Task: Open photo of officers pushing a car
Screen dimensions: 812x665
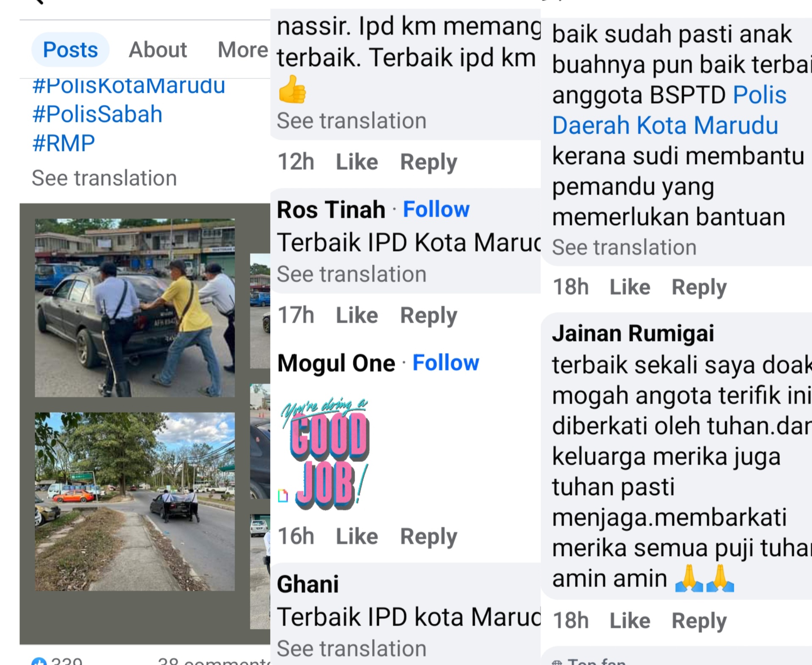Action: click(134, 308)
